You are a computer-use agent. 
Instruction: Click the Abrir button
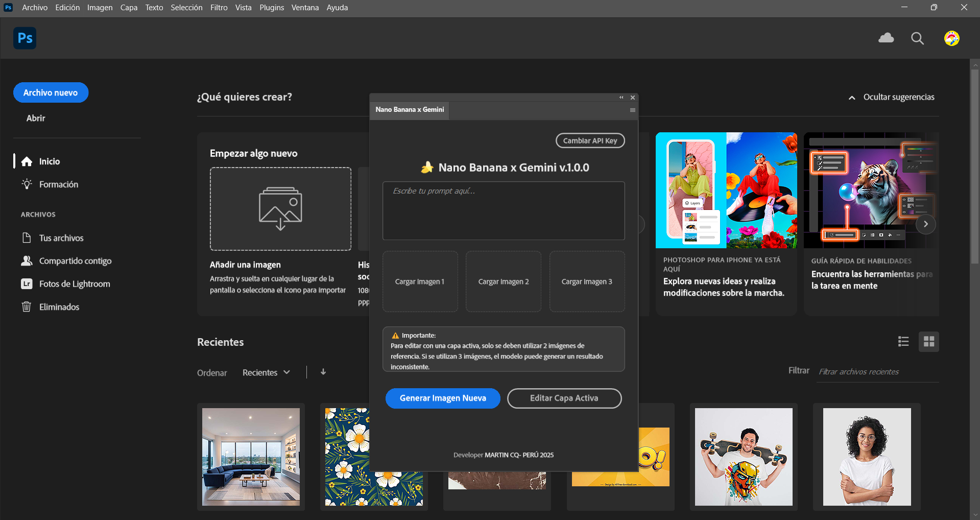coord(36,118)
